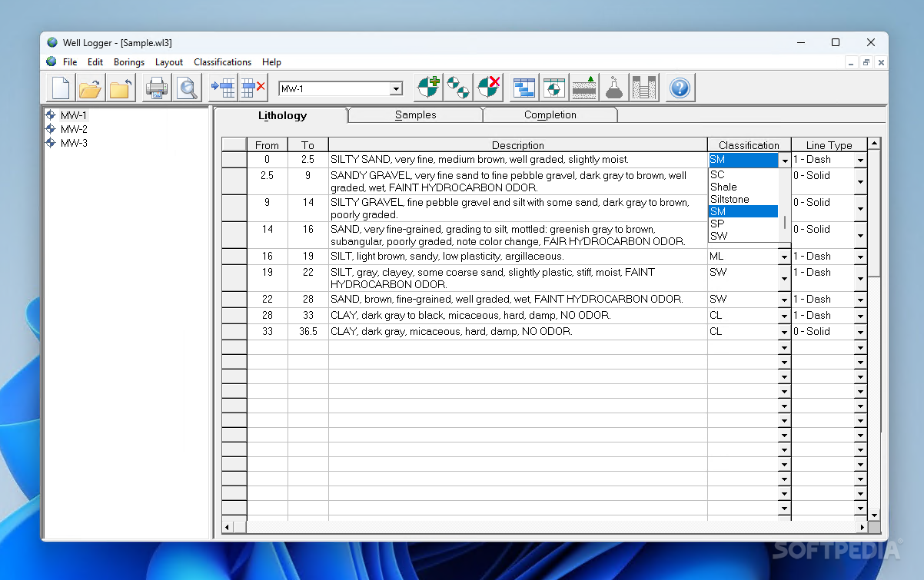Click the well header layout toolbar icon
Image resolution: width=924 pixels, height=580 pixels.
click(x=553, y=88)
